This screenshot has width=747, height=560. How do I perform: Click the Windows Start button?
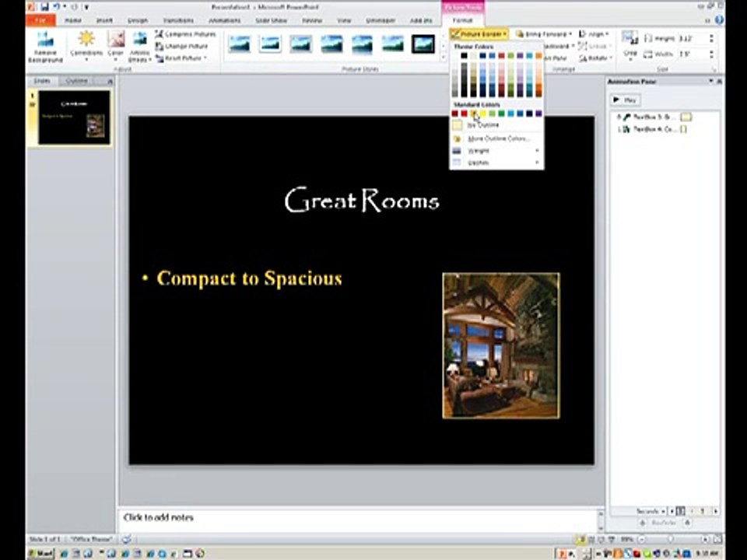pyautogui.click(x=41, y=553)
